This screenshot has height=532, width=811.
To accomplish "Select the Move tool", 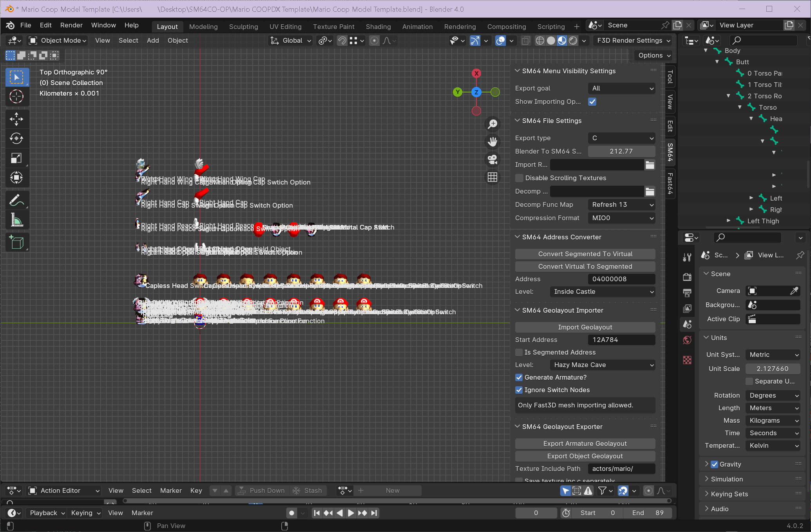I will pos(16,119).
